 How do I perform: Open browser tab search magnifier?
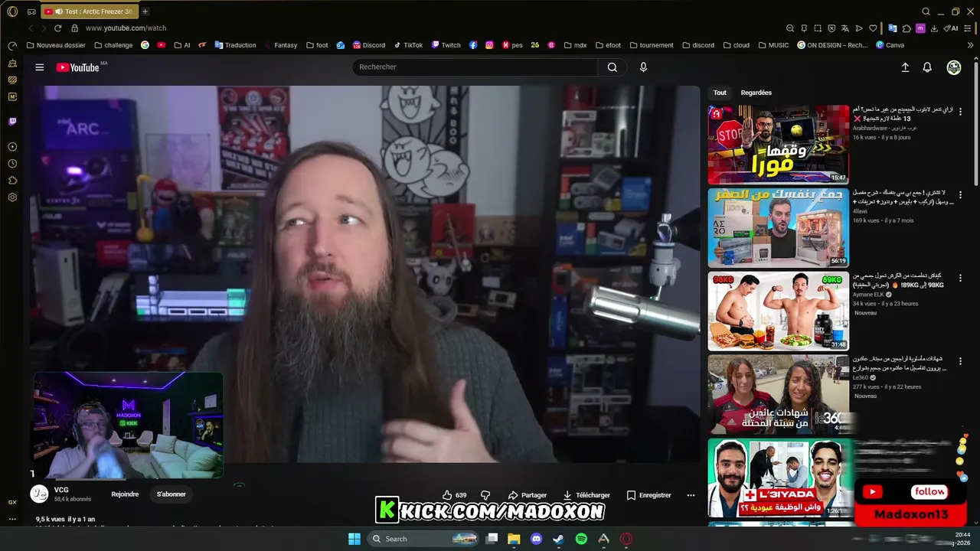tap(926, 11)
